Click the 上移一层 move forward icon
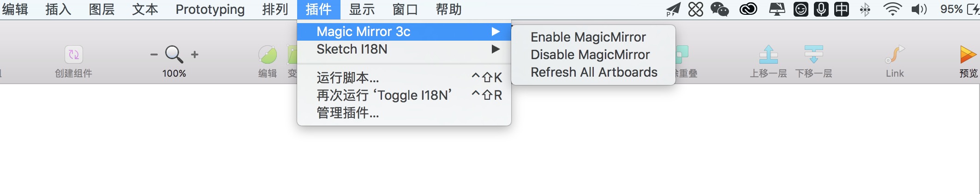 [x=768, y=55]
